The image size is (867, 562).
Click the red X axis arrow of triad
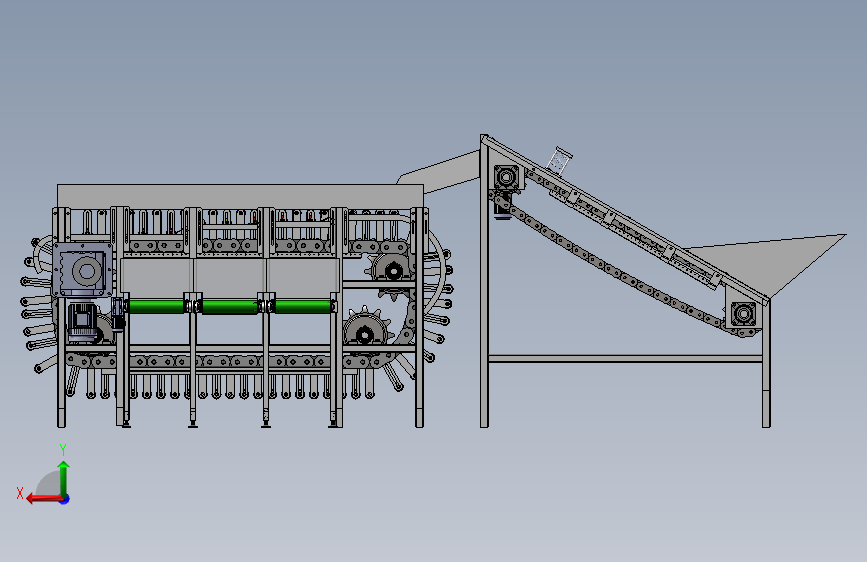[x=43, y=499]
